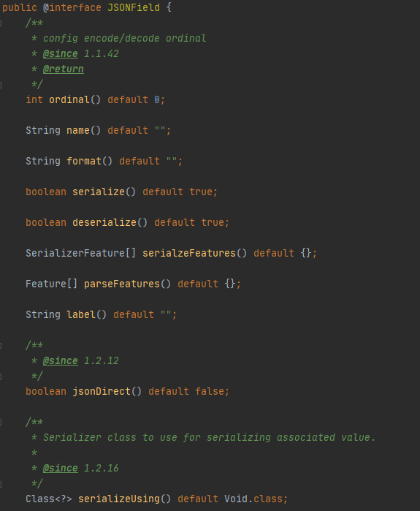This screenshot has height=511, width=420.
Task: Click the fold end marker above serializeUsing()
Action: point(1,484)
